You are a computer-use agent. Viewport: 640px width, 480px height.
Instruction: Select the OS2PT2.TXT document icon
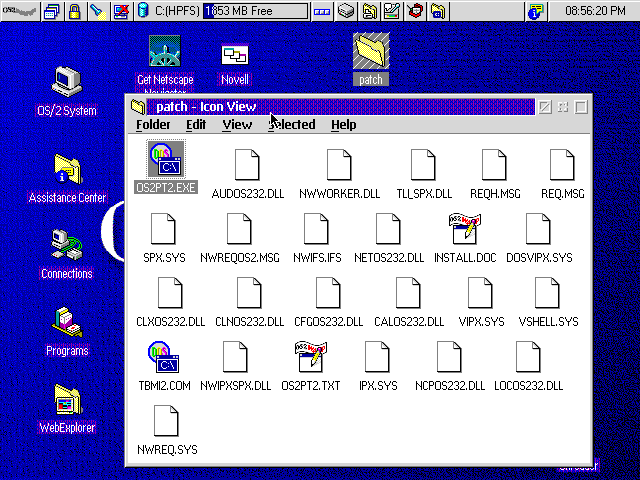(x=310, y=357)
